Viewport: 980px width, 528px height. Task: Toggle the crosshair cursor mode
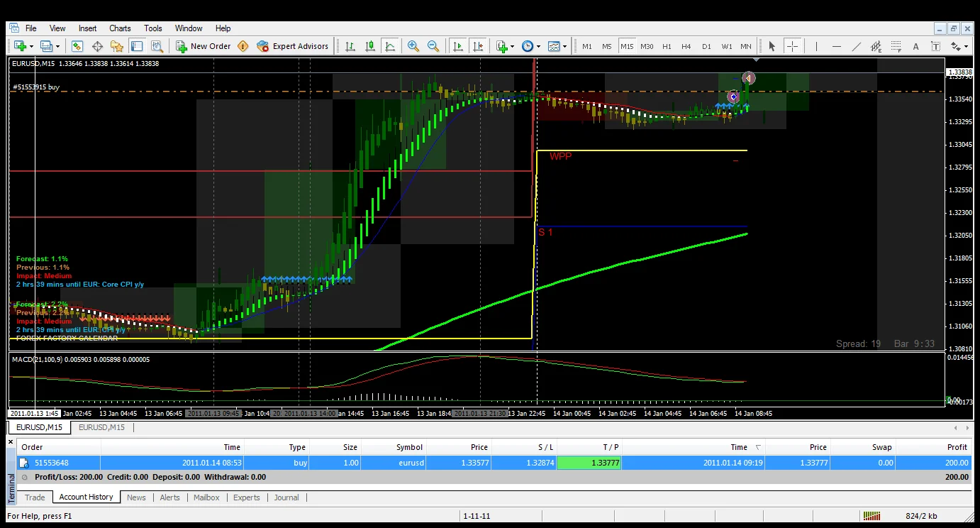(x=792, y=46)
